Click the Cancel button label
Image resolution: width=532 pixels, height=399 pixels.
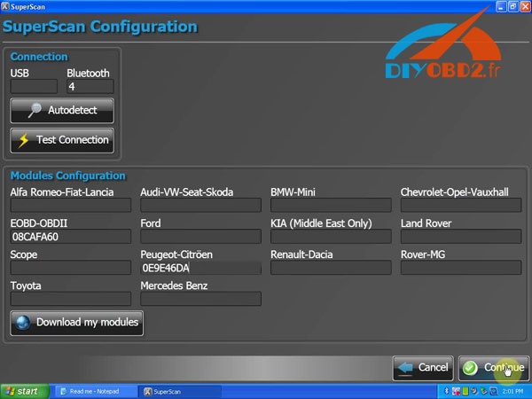pyautogui.click(x=433, y=367)
